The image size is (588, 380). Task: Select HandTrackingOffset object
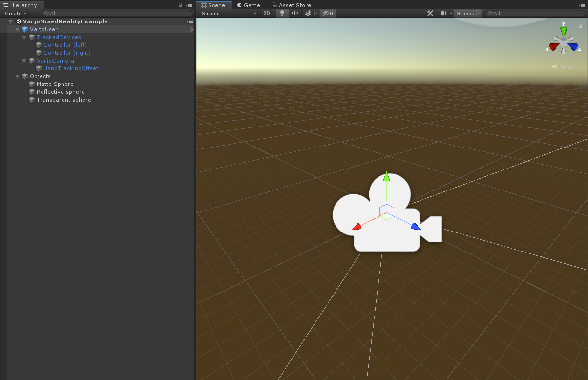71,68
